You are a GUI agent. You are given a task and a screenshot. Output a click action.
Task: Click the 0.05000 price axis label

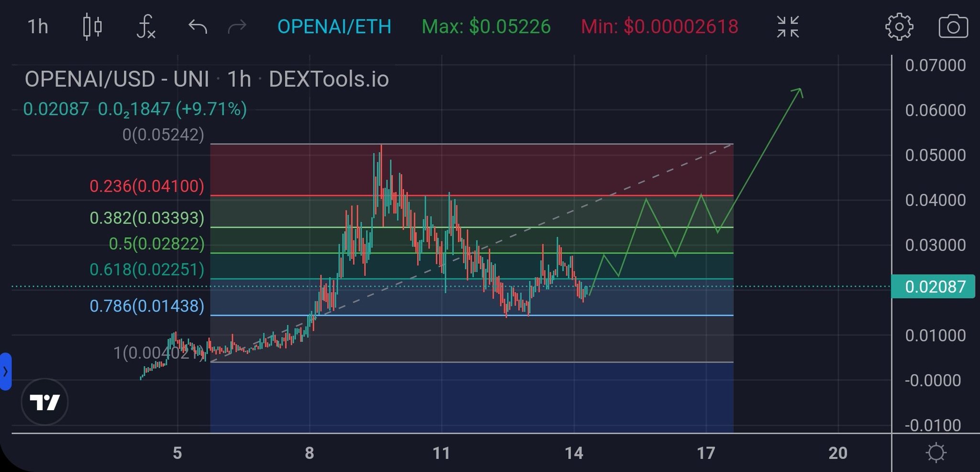pyautogui.click(x=935, y=155)
